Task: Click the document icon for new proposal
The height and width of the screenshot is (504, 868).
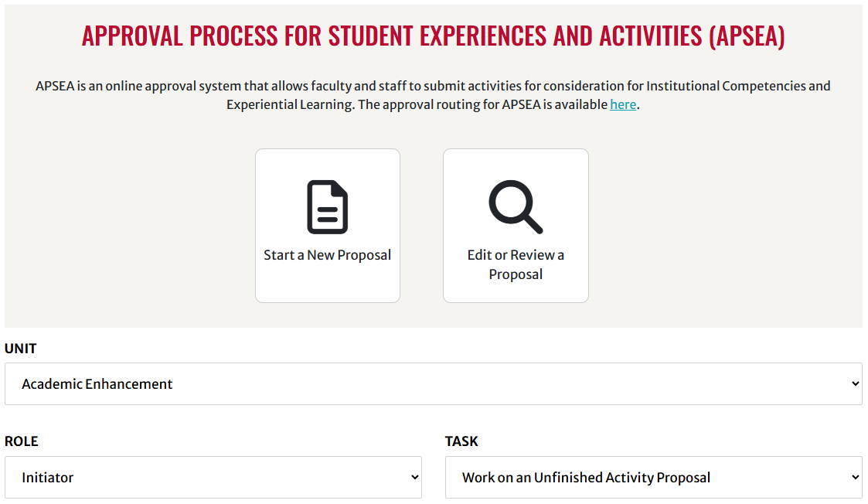Action: (x=328, y=207)
